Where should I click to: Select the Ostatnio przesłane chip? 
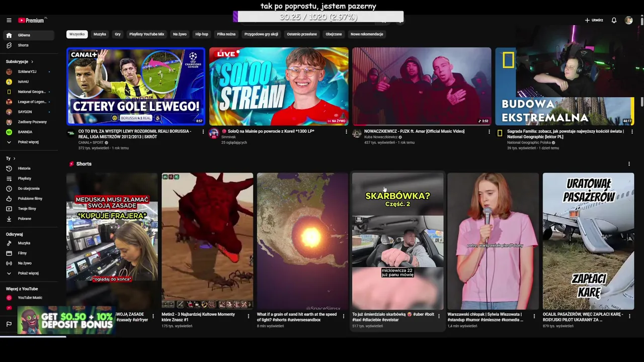[302, 34]
